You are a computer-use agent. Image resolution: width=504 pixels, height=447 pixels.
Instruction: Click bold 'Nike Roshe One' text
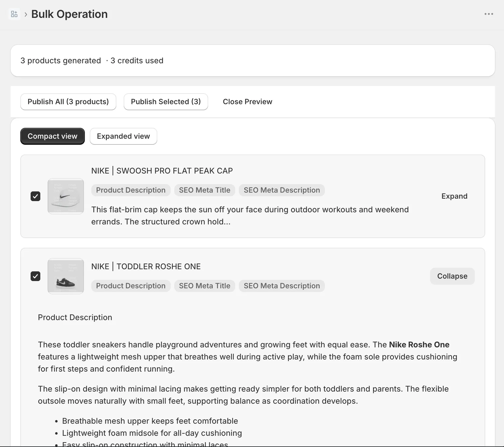click(x=419, y=345)
